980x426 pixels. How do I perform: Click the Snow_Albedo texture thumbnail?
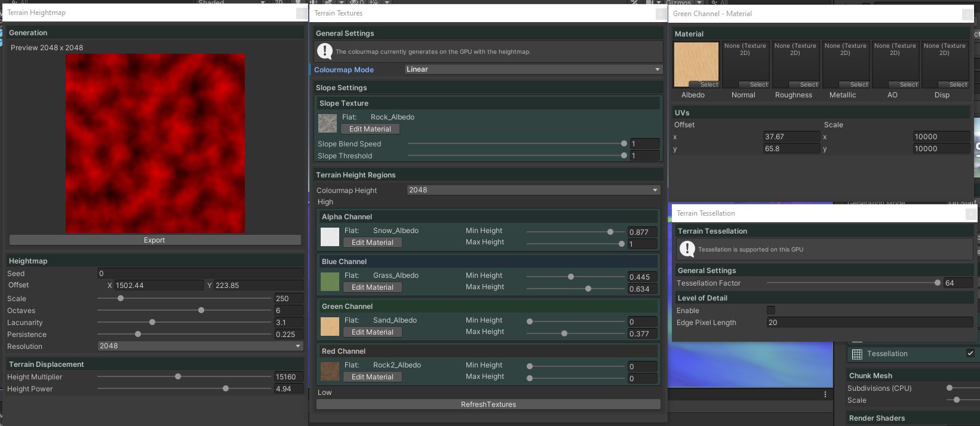[330, 237]
